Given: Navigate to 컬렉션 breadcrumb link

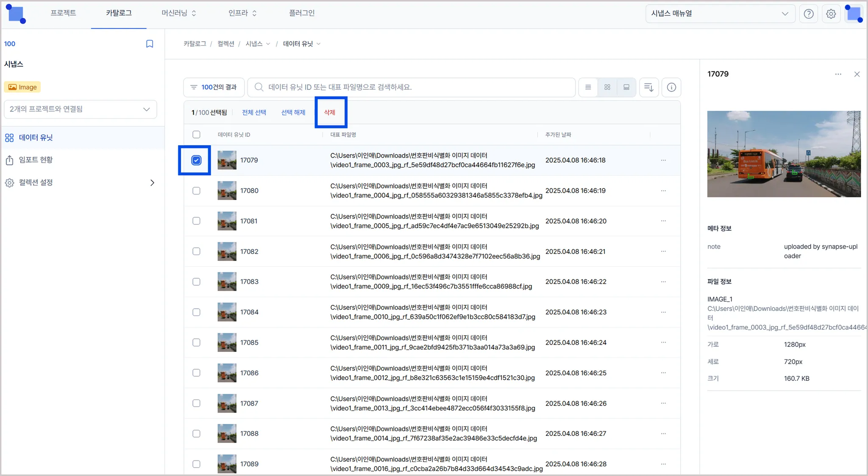Looking at the screenshot, I should pos(226,44).
